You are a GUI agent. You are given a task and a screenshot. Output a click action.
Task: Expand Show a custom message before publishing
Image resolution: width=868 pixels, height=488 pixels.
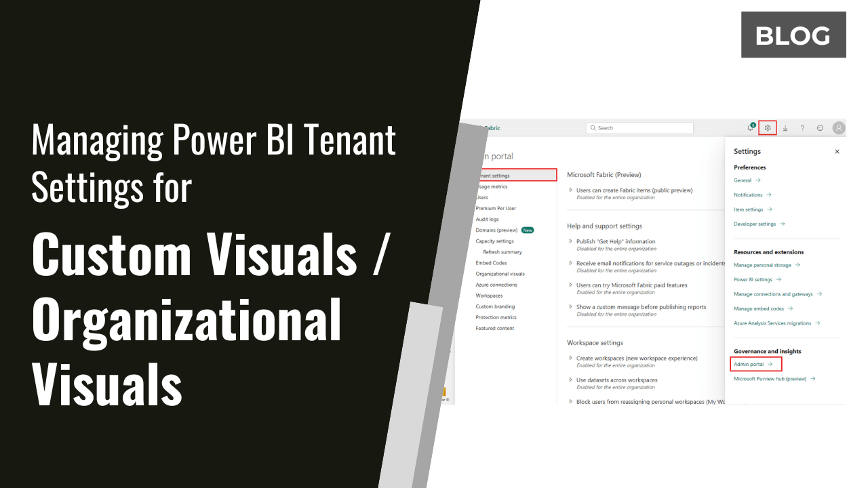tap(571, 306)
